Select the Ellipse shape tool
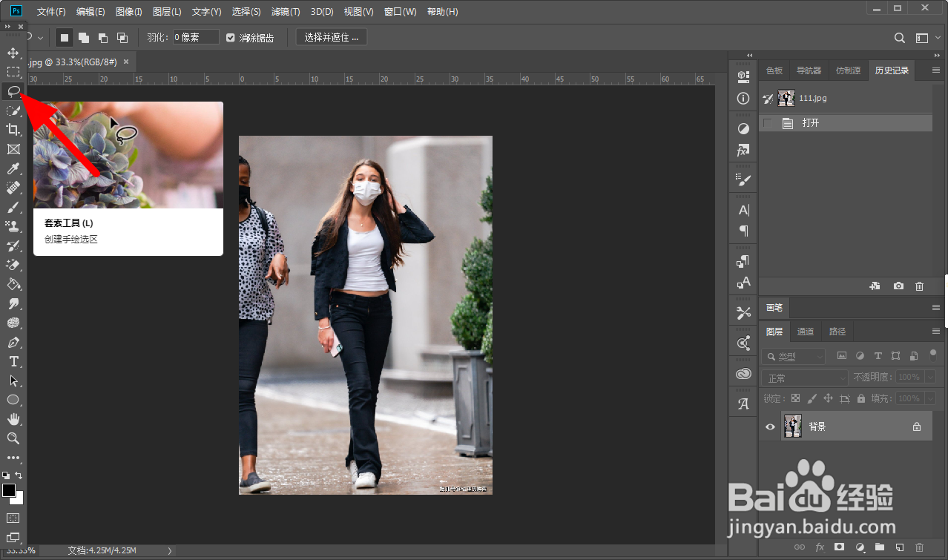The height and width of the screenshot is (560, 948). pos(13,400)
